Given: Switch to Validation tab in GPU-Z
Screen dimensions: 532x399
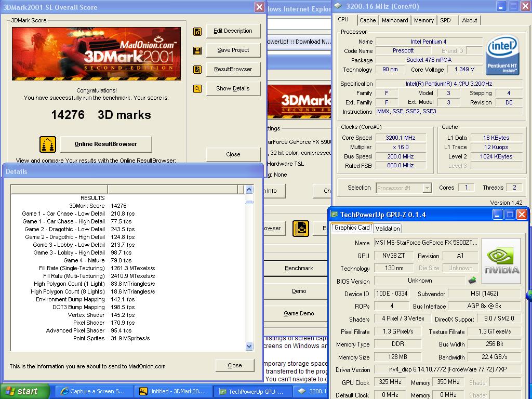Looking at the screenshot, I should tap(388, 229).
